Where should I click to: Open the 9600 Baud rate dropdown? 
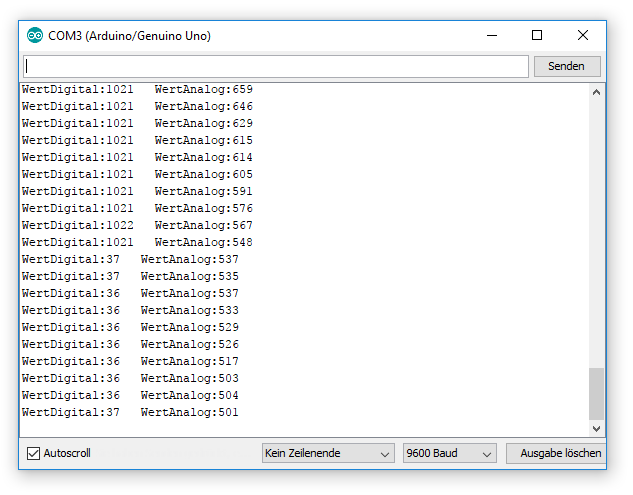click(x=449, y=453)
